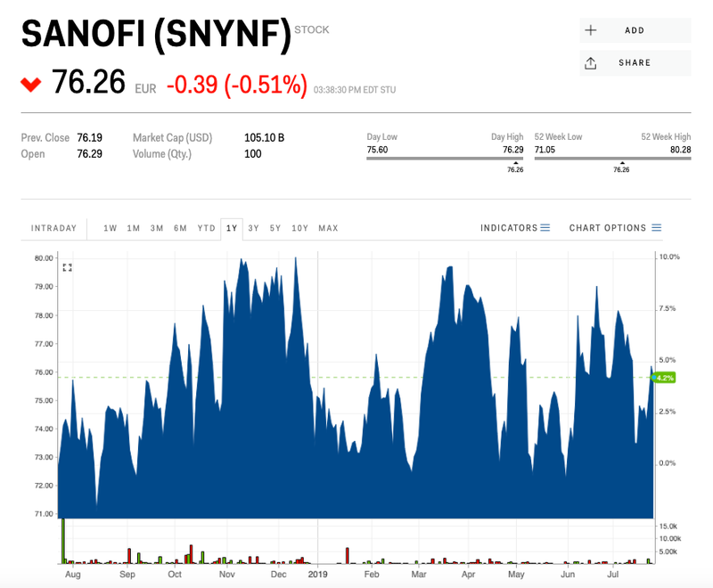Screen dimensions: 713x588
Task: Click the Open value 76.29
Action: click(90, 154)
